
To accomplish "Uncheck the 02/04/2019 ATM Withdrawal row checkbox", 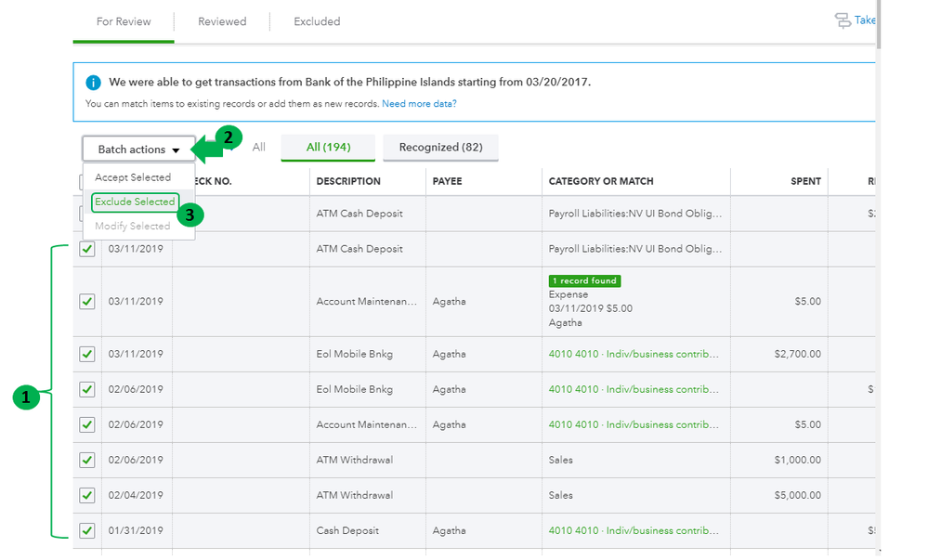I will pyautogui.click(x=87, y=495).
